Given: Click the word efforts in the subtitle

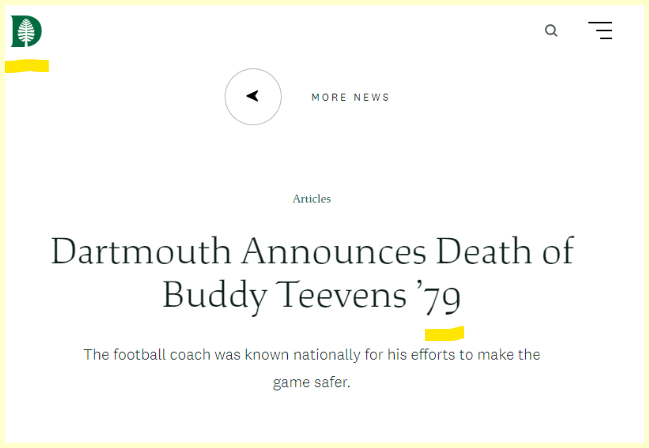Looking at the screenshot, I should coord(433,355).
